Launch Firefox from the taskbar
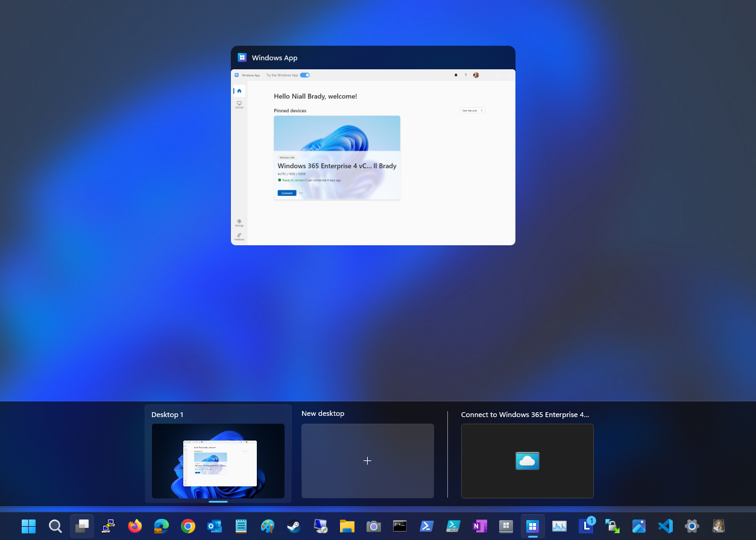 point(135,526)
